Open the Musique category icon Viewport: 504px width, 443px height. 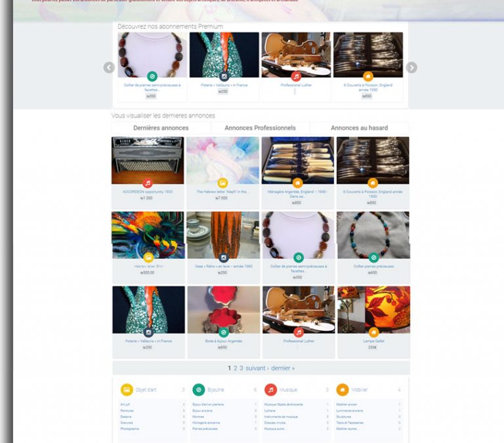(x=270, y=390)
